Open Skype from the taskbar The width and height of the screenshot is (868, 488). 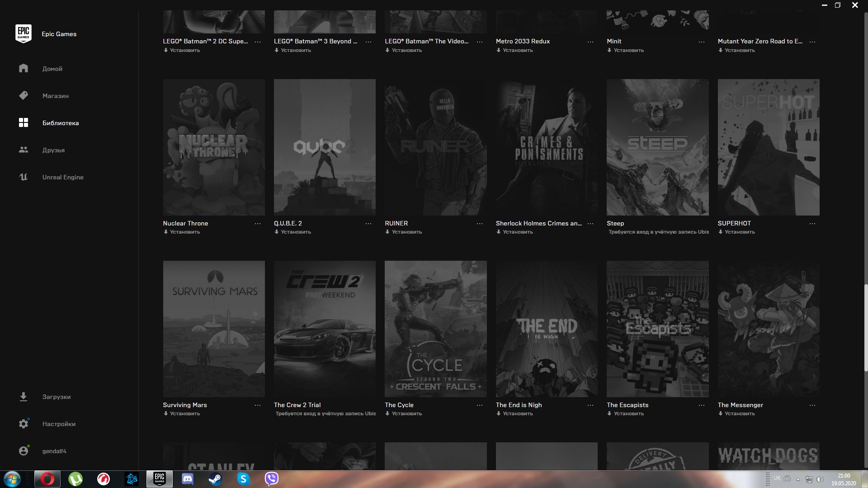coord(243,479)
